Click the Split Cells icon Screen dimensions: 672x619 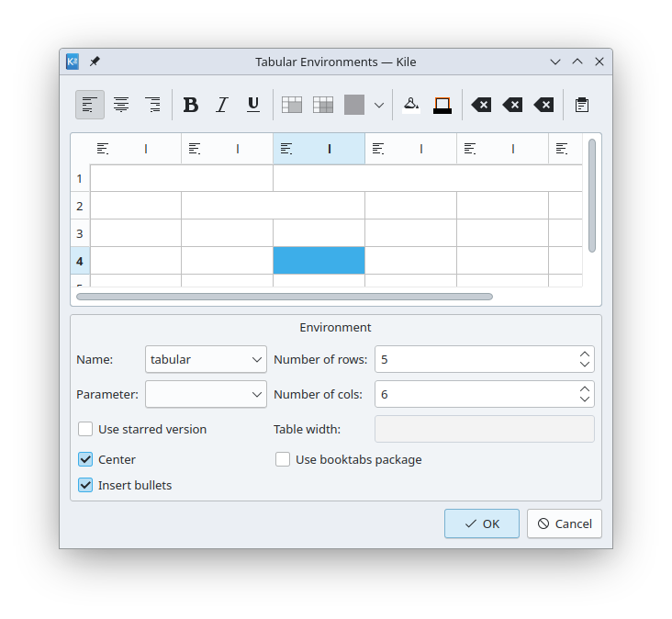pyautogui.click(x=323, y=105)
